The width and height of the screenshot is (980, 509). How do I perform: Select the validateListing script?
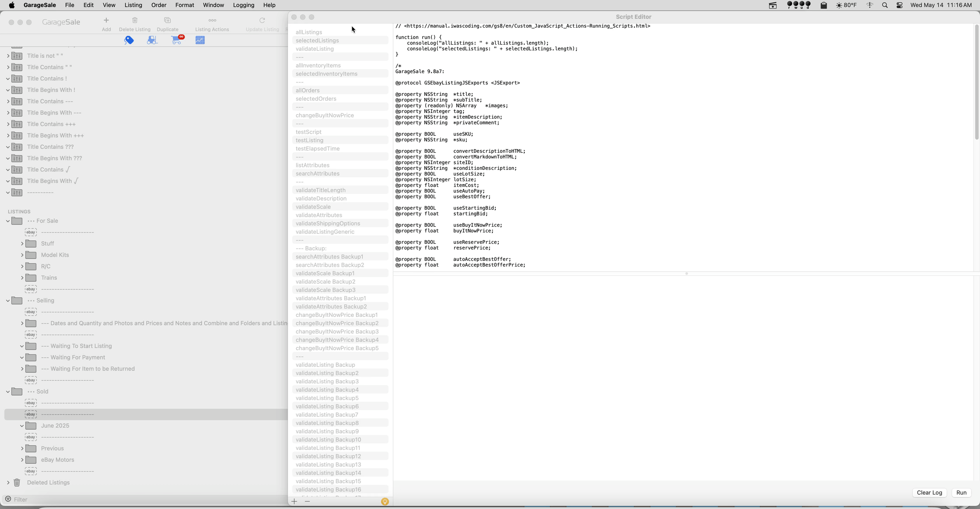point(340,49)
